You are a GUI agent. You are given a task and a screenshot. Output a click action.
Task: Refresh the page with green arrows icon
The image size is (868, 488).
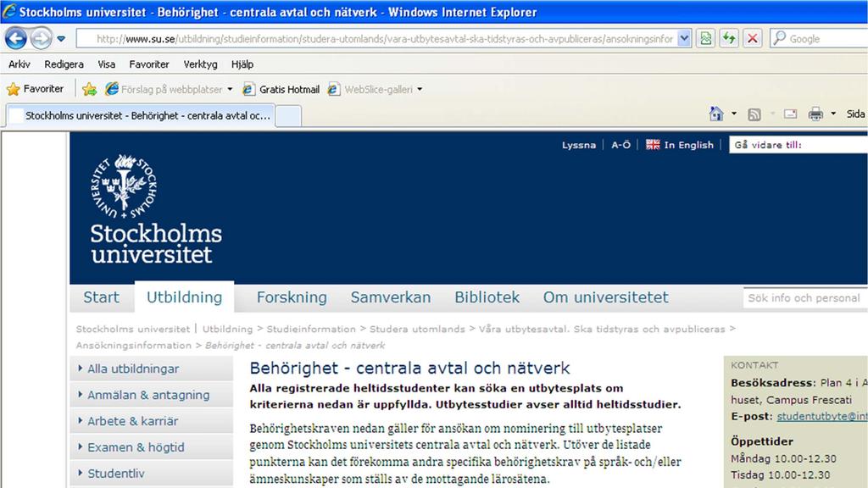click(x=729, y=39)
